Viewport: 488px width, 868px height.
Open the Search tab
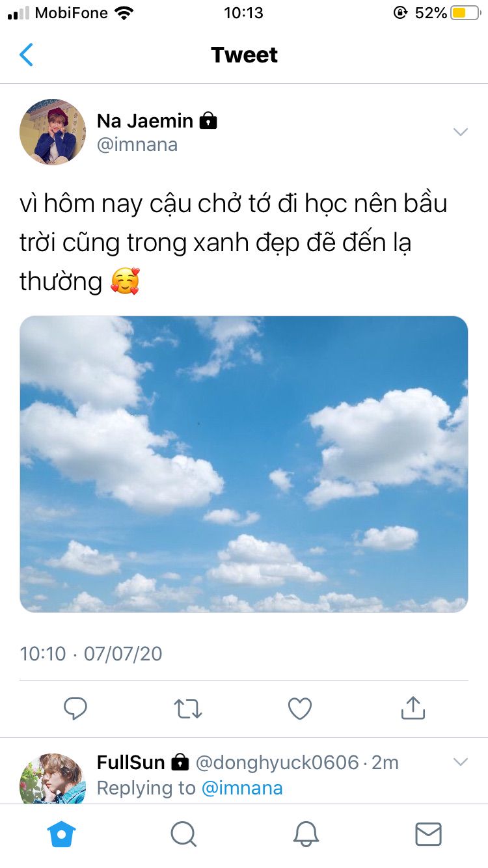click(x=183, y=834)
